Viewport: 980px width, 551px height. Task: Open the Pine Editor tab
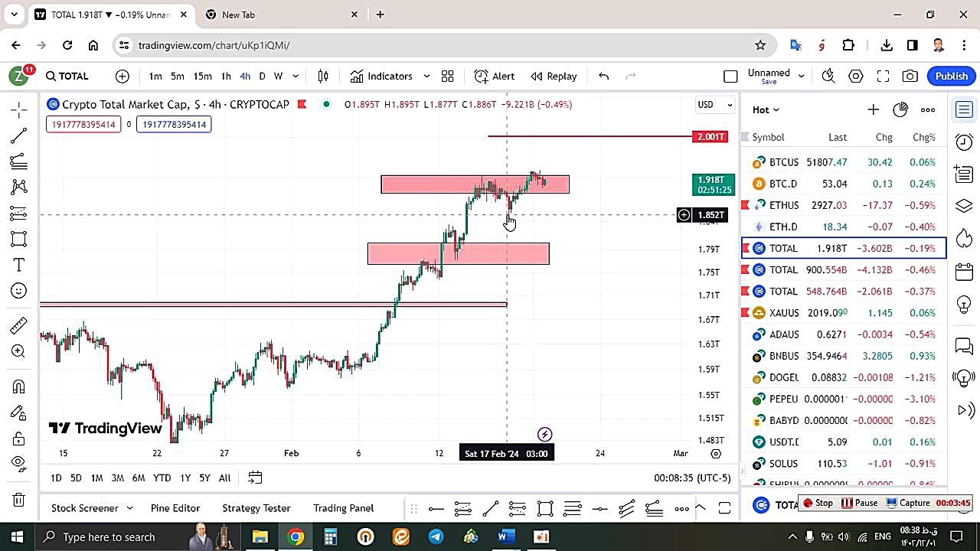pyautogui.click(x=175, y=508)
